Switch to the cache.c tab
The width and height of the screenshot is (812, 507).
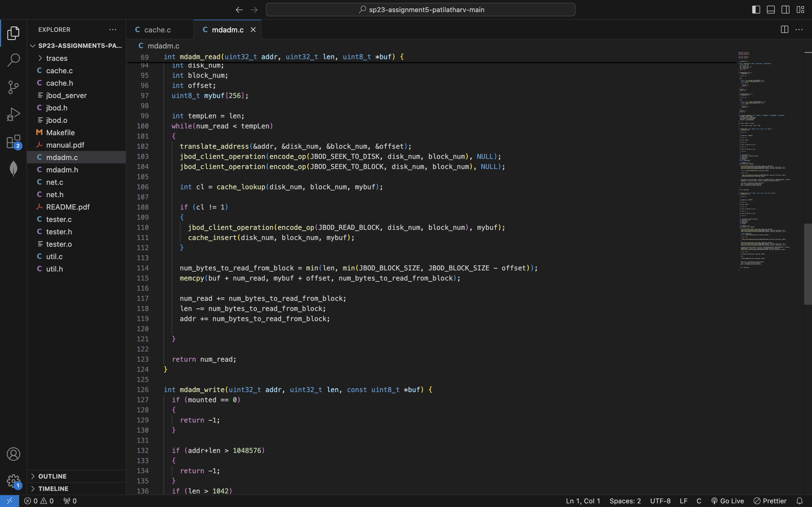click(157, 30)
